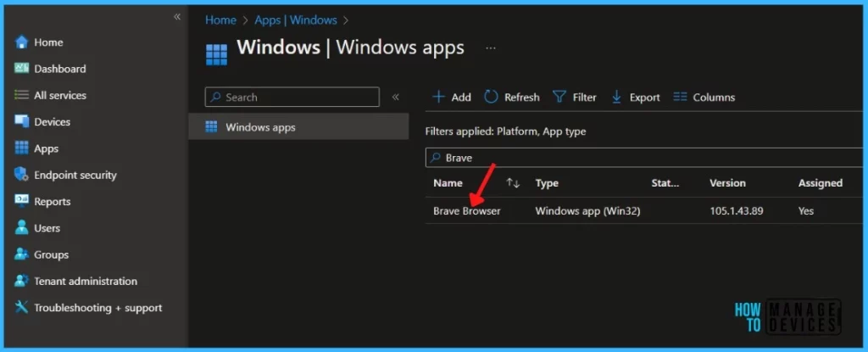The image size is (868, 352).
Task: Open Reports in the sidebar
Action: click(42, 202)
